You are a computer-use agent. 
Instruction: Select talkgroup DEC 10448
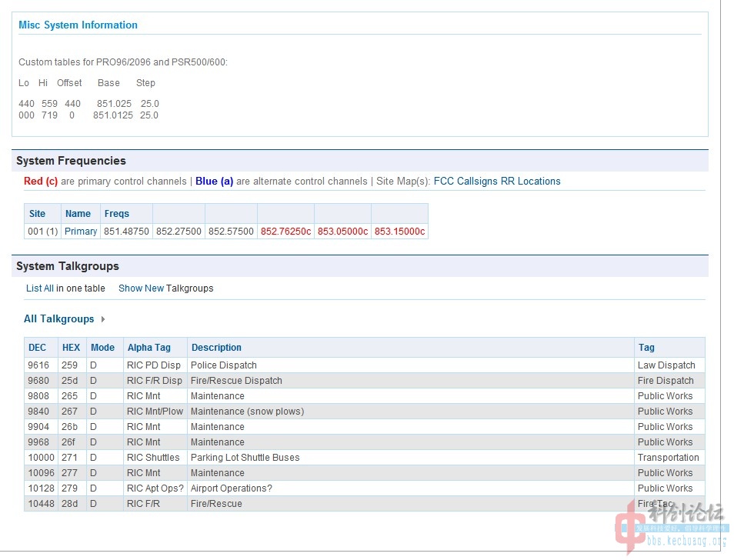coord(42,505)
